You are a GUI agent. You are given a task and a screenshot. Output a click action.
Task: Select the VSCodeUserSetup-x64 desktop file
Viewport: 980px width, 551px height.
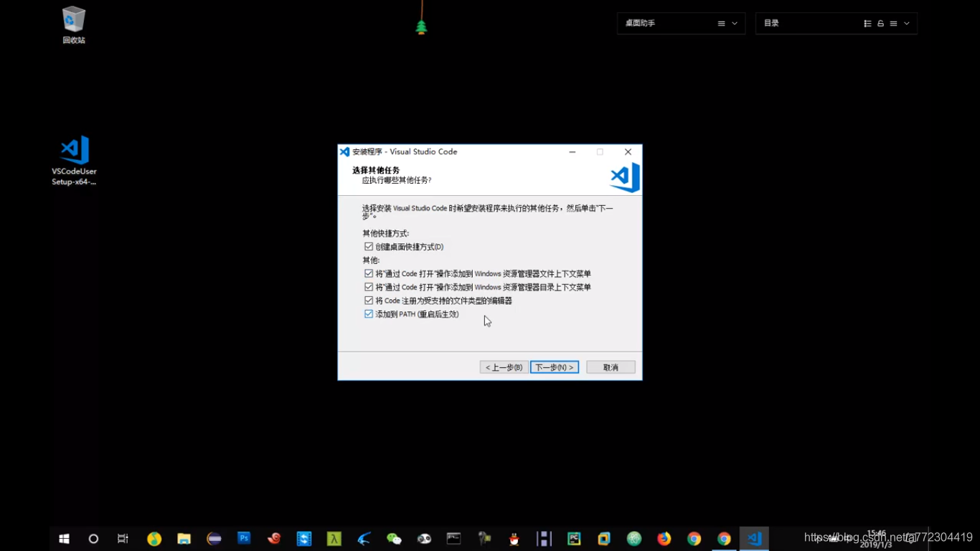(x=74, y=161)
